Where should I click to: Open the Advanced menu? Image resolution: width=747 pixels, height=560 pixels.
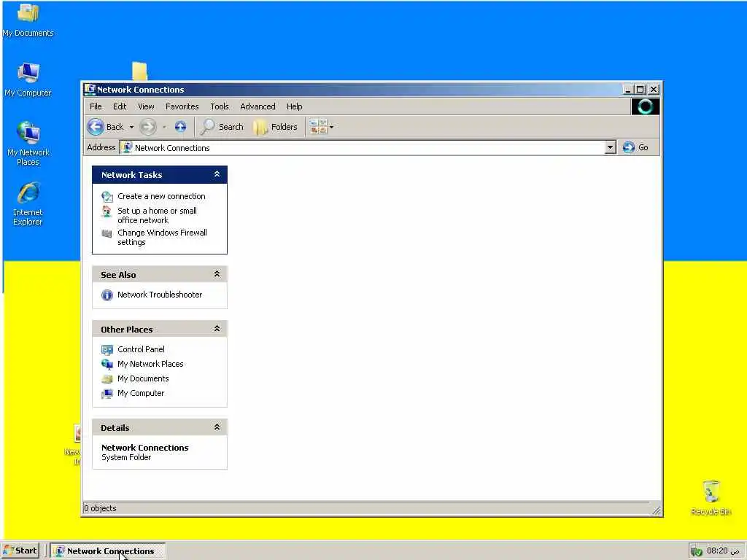point(258,106)
